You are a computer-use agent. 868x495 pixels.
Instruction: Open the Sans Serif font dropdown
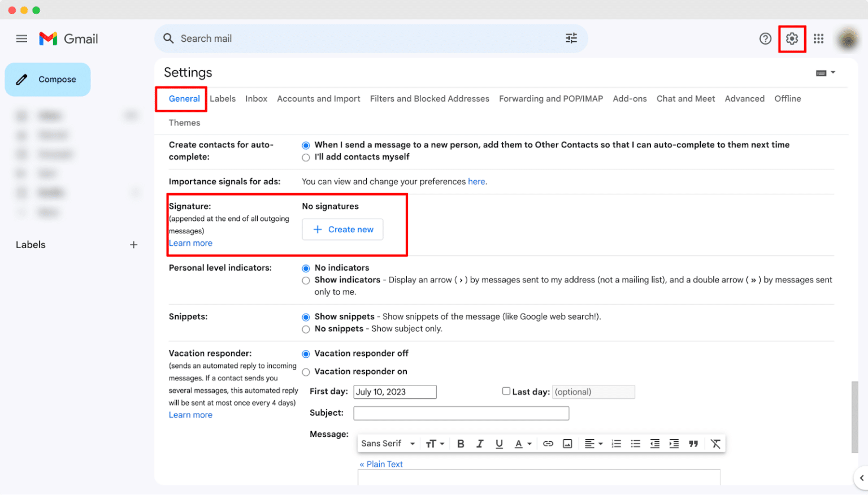[388, 444]
